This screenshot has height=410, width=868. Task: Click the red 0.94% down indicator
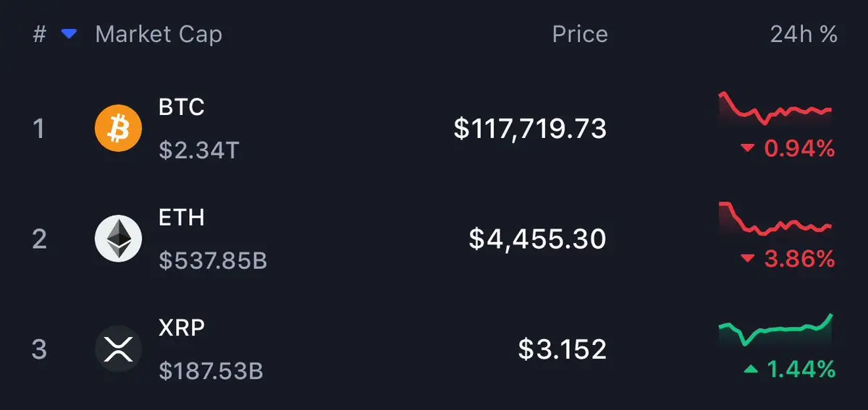(788, 148)
